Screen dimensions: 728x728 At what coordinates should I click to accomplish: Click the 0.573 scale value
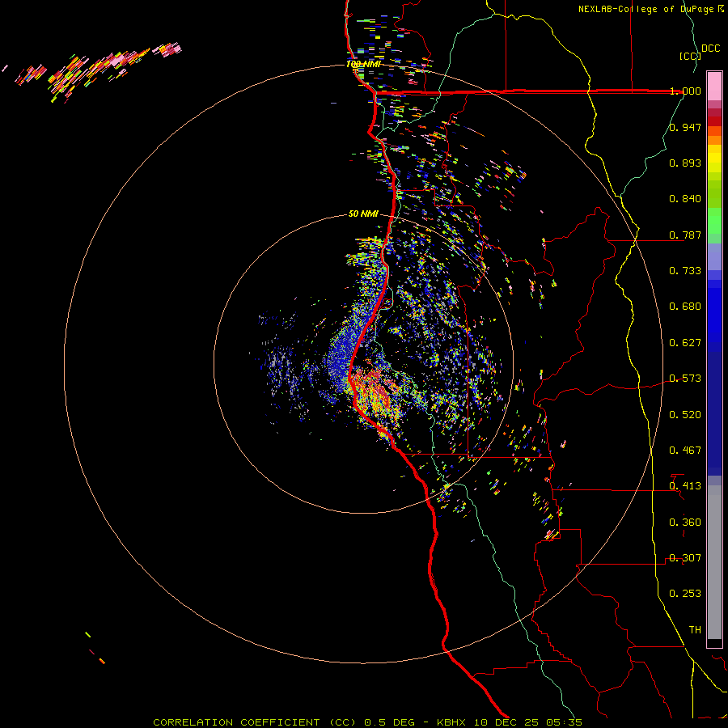pyautogui.click(x=685, y=379)
